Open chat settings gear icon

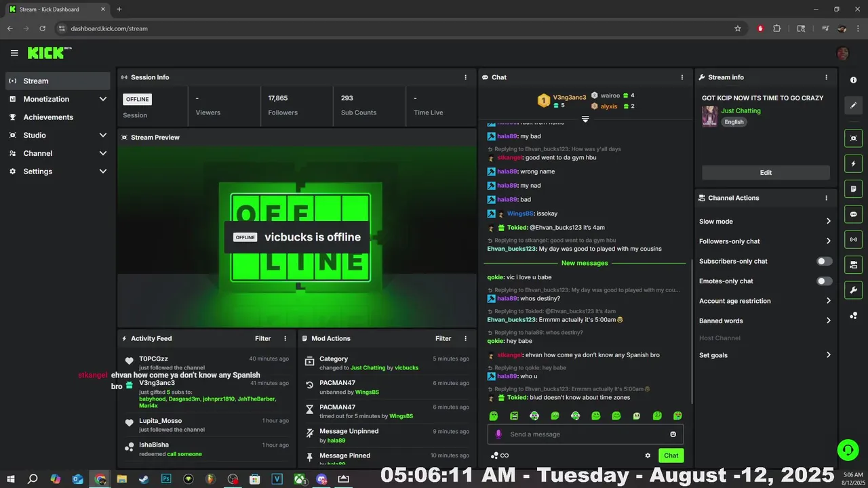pyautogui.click(x=648, y=455)
